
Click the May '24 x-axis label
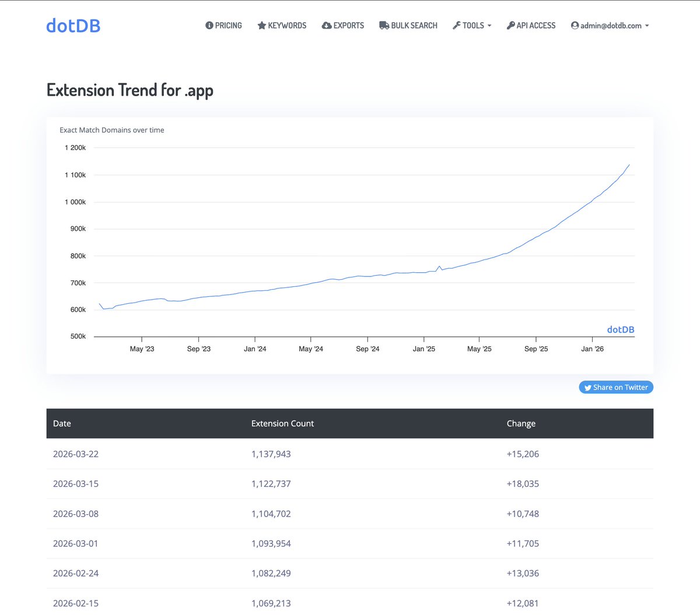pos(311,349)
